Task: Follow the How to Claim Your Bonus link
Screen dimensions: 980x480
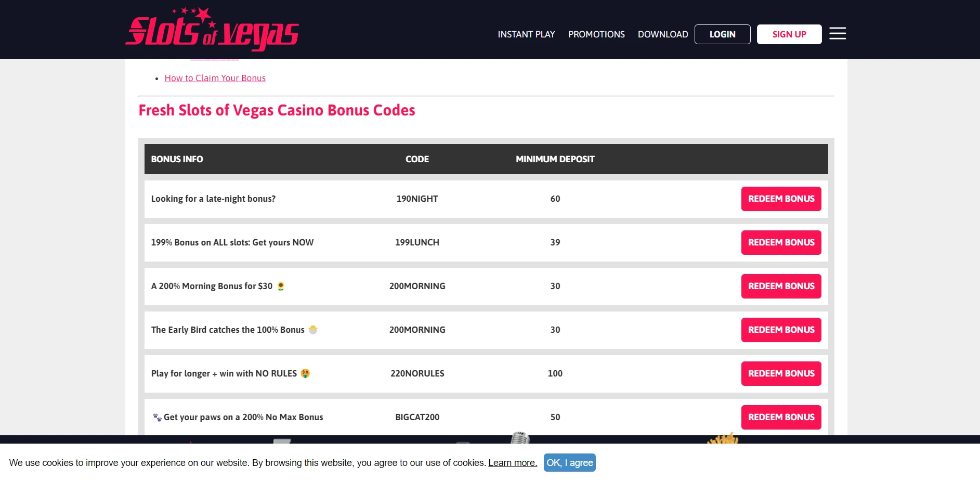Action: click(x=215, y=78)
